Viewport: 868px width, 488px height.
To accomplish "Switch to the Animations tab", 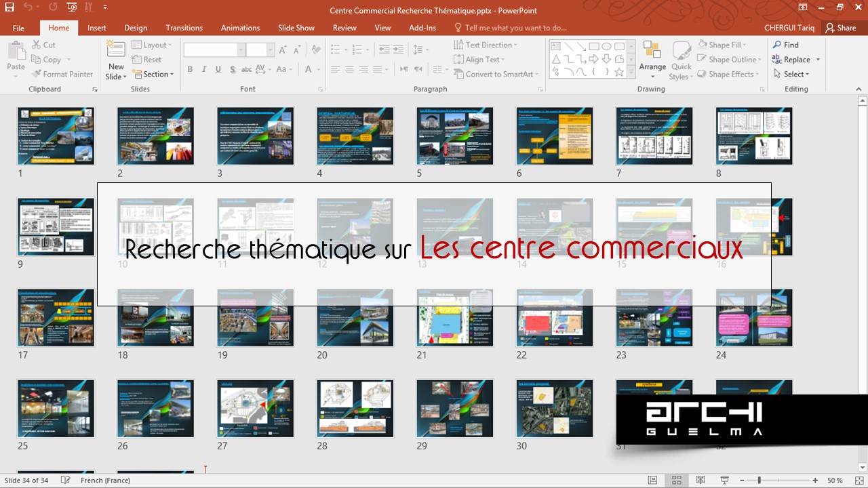I will (x=241, y=28).
